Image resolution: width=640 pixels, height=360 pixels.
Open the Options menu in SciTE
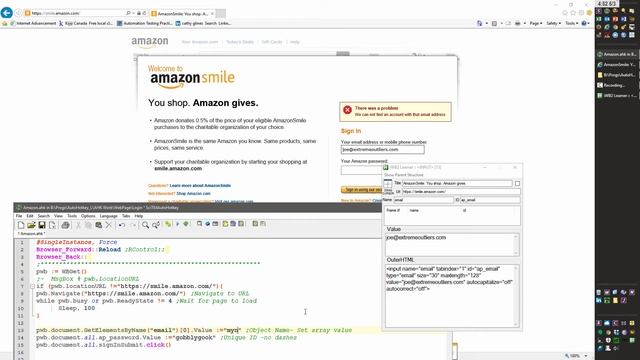click(88, 216)
